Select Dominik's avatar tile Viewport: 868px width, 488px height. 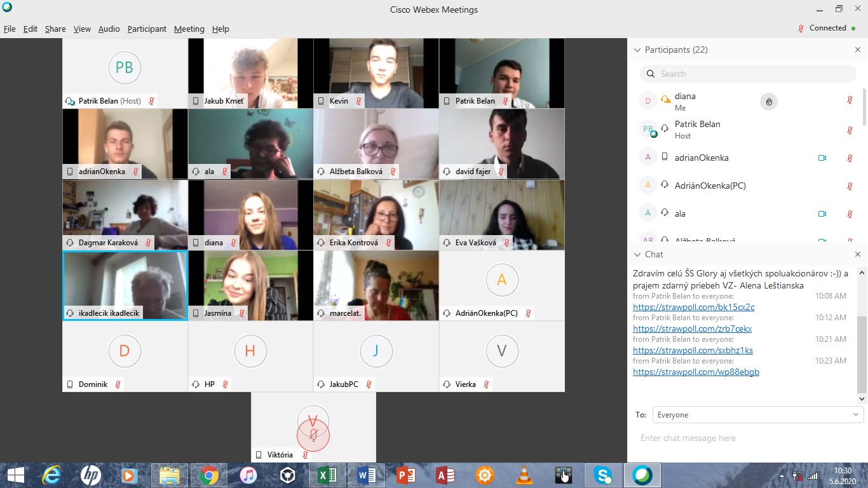(125, 356)
